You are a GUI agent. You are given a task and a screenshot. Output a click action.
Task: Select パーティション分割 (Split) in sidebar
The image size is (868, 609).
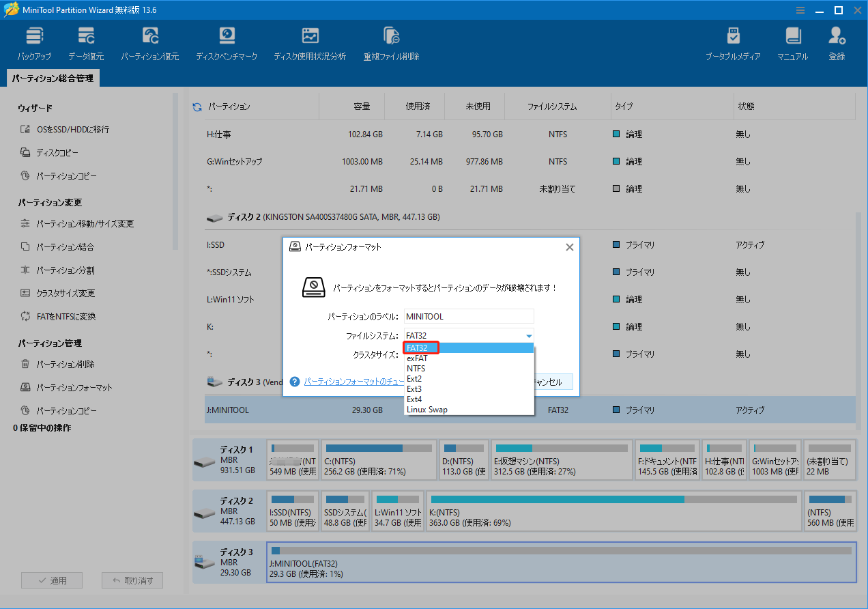click(57, 270)
